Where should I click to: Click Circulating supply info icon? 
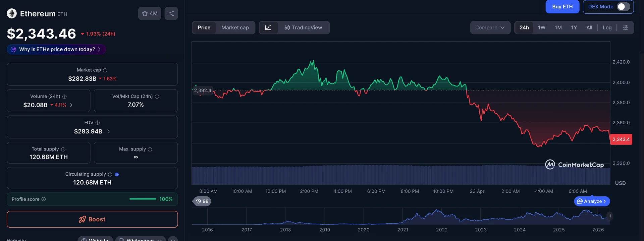110,174
